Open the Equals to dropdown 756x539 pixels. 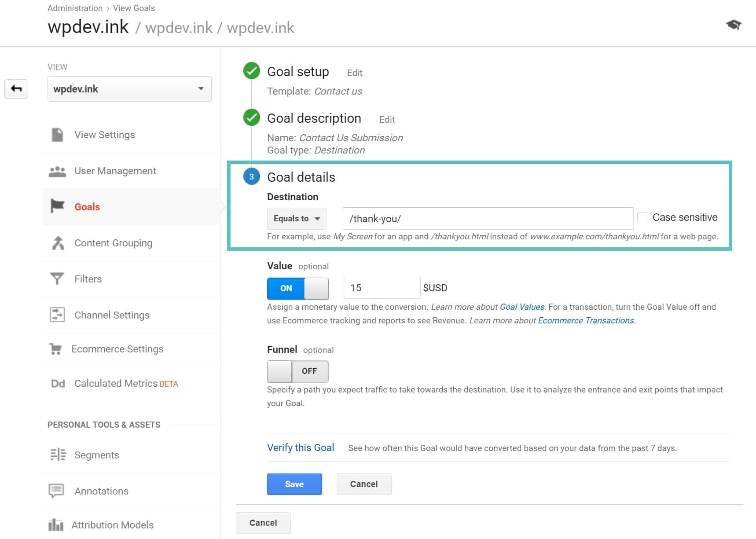296,218
